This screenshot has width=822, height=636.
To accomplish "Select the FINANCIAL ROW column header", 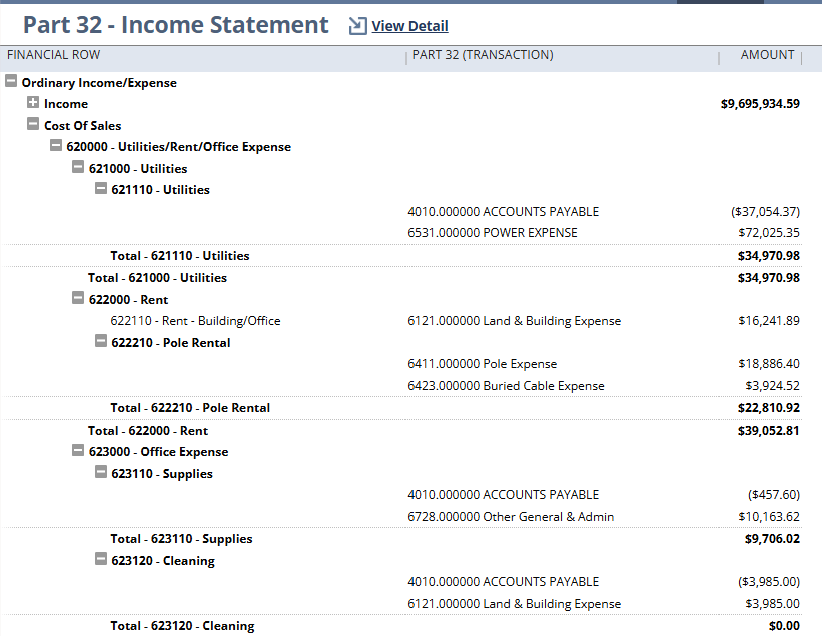I will (53, 55).
